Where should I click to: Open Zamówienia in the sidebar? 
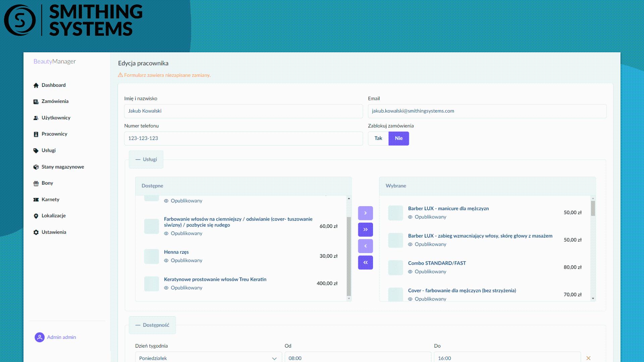click(55, 101)
